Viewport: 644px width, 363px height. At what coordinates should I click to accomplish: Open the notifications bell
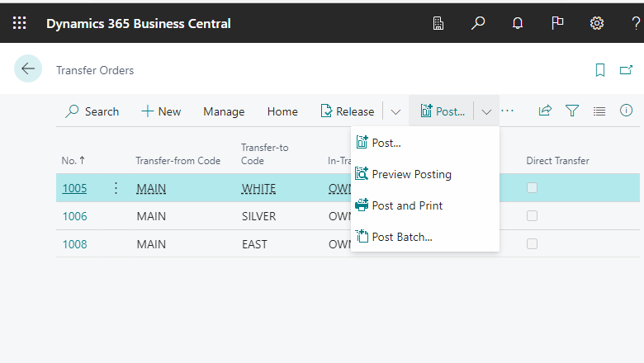pos(518,24)
